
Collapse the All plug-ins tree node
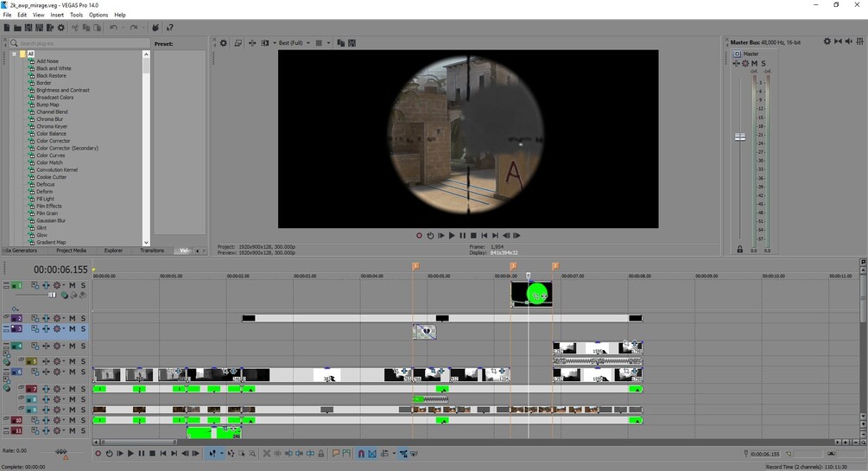tap(14, 54)
